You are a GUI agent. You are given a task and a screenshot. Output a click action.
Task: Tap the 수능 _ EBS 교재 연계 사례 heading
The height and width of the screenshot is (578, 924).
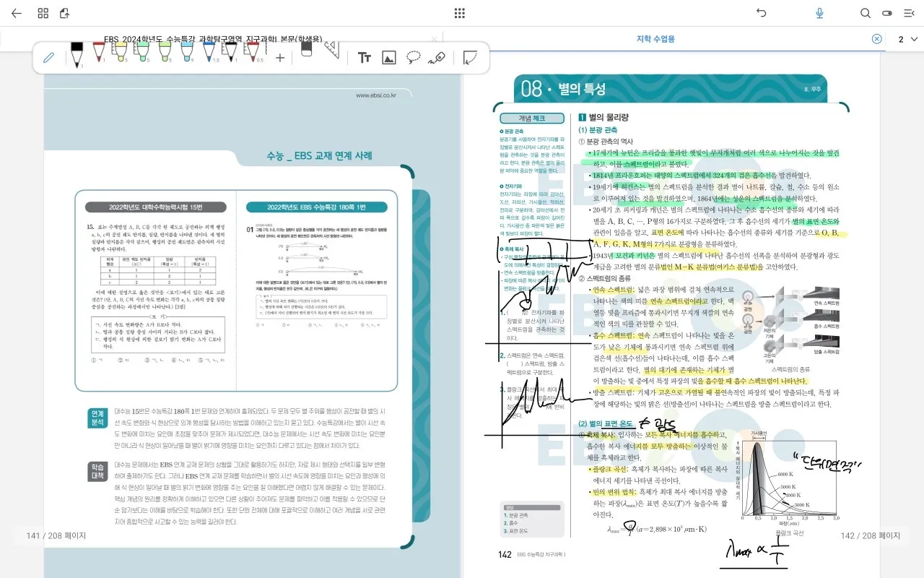pyautogui.click(x=319, y=156)
